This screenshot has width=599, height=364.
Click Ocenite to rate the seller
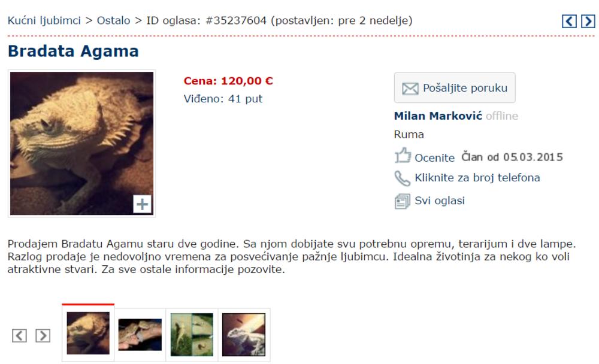point(435,157)
